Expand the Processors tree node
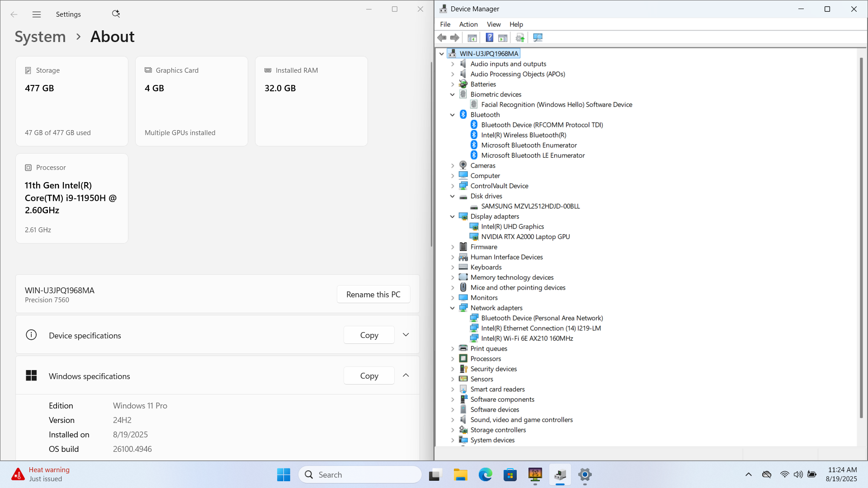 452,359
